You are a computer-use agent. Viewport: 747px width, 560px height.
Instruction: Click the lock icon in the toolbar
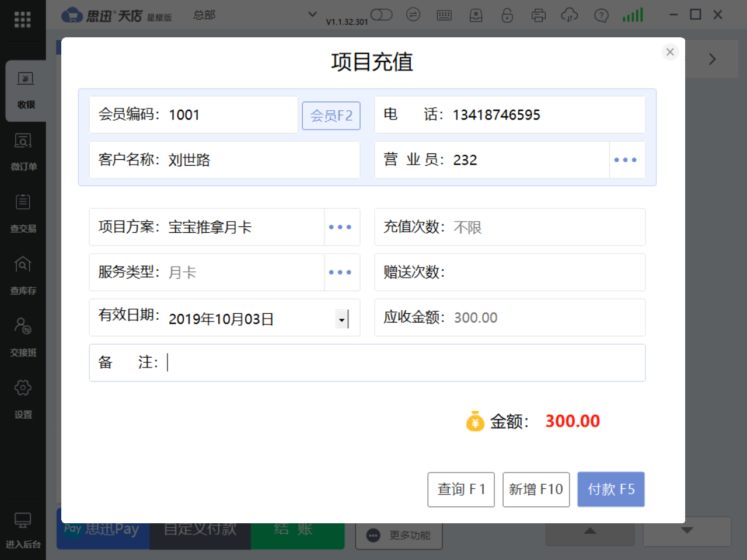[507, 15]
